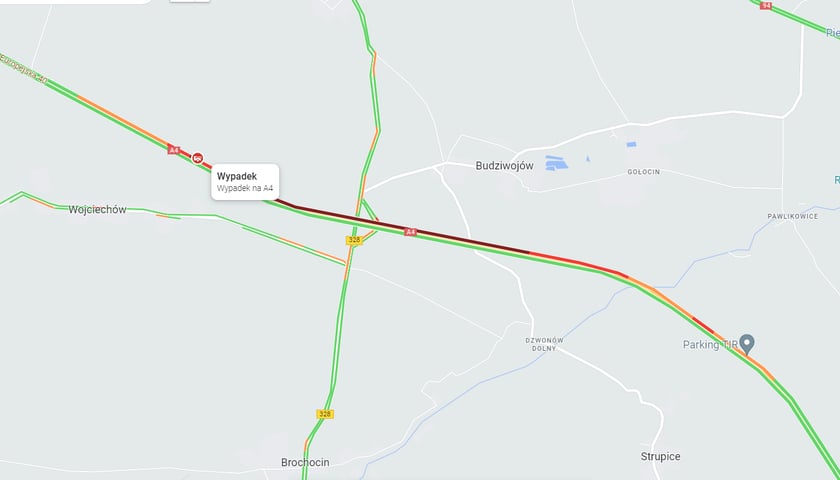Select the Pawlikowice locality label
Screen dimensions: 840x480
792,216
